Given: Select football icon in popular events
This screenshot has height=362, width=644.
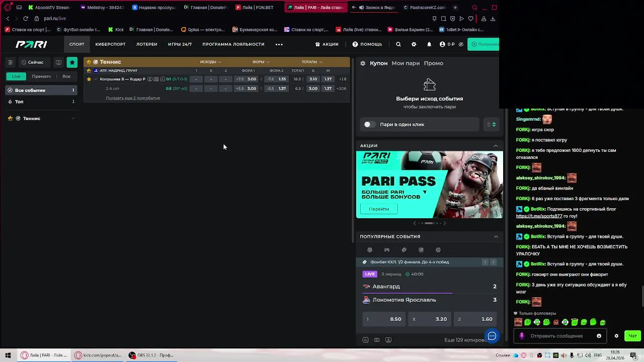Looking at the screenshot, I should click(370, 250).
